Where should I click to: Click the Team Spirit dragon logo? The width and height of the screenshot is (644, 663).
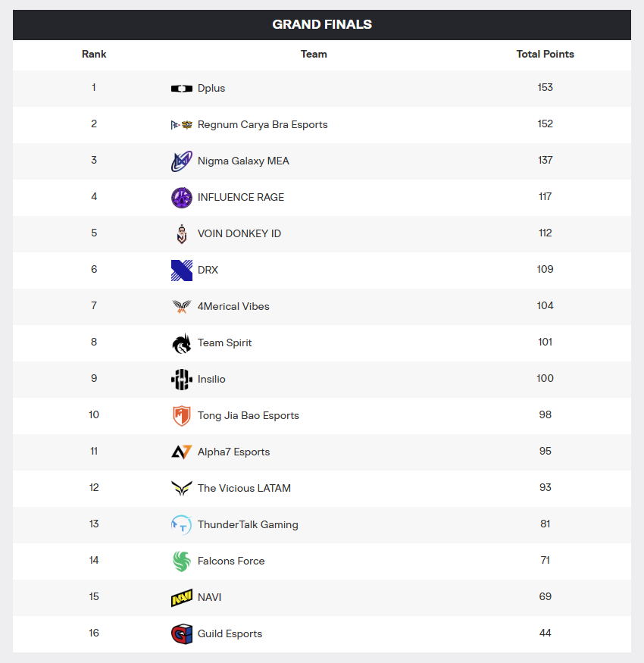coord(182,343)
